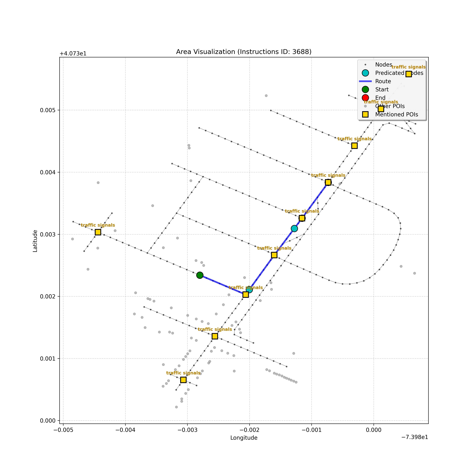Image resolution: width=476 pixels, height=476 pixels.
Task: Click the +4.073e1 offset label above axis
Action: [73, 54]
